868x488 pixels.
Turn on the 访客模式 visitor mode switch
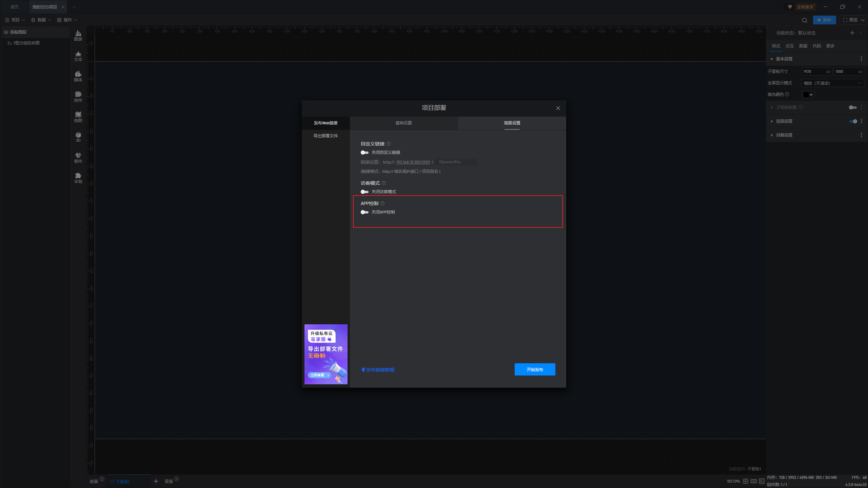(364, 192)
